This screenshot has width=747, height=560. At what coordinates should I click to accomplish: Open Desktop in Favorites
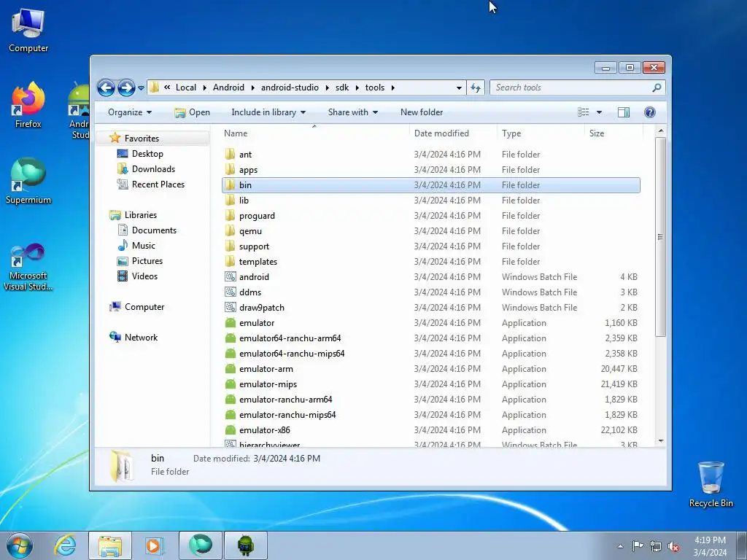pos(147,154)
